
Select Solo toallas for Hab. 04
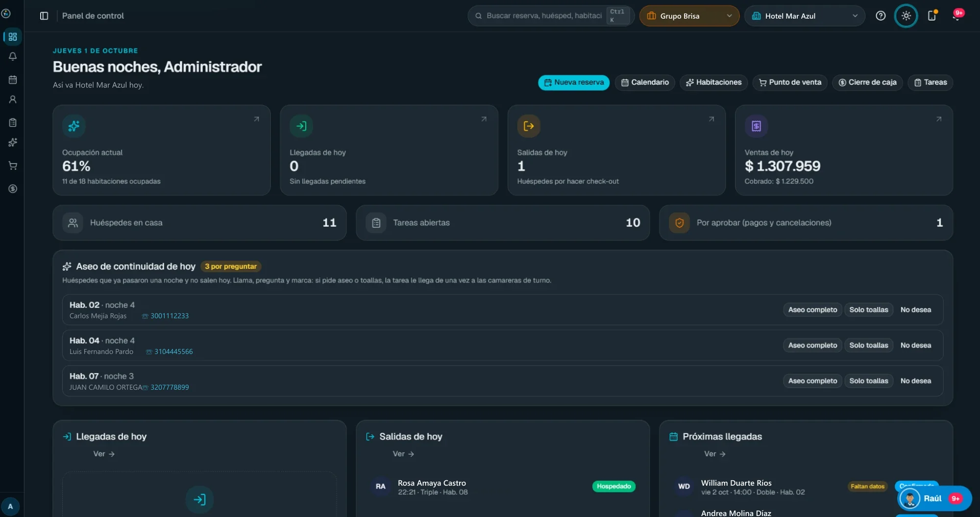click(868, 345)
